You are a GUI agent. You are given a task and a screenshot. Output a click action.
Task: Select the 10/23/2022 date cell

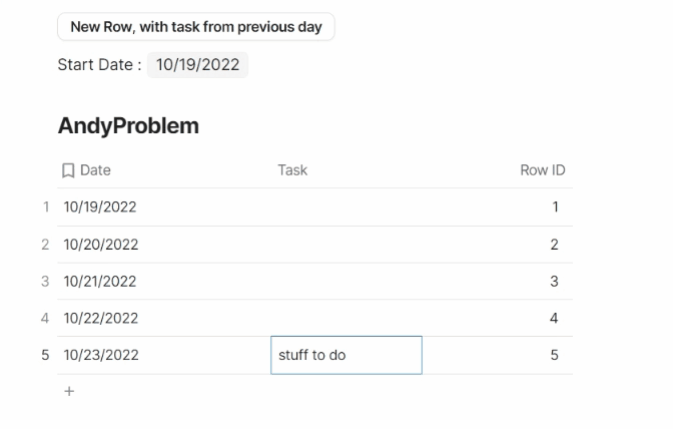pyautogui.click(x=100, y=355)
